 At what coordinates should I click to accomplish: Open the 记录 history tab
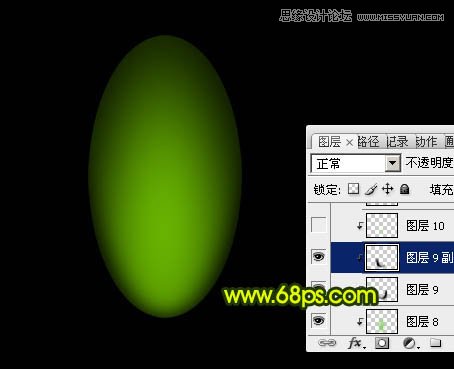tap(397, 142)
